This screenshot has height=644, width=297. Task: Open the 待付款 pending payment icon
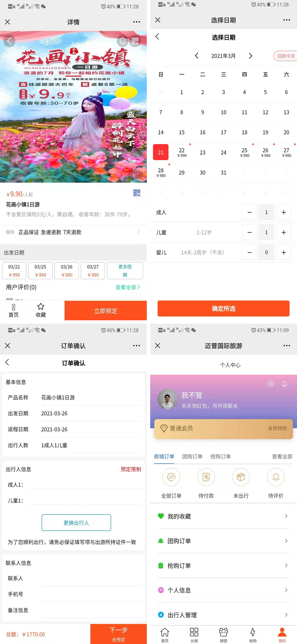(206, 477)
